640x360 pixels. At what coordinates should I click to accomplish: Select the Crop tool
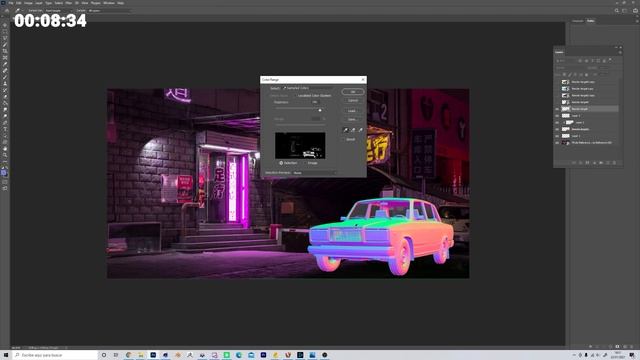(x=5, y=51)
